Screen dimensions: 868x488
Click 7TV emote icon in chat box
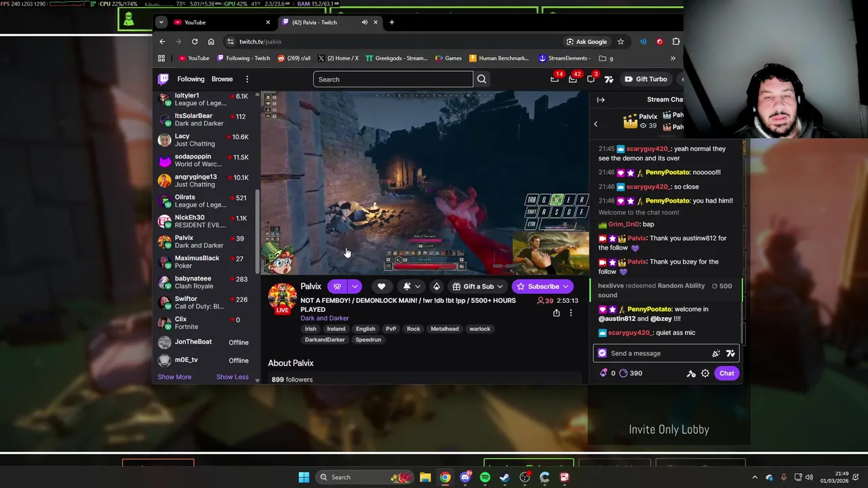730,353
